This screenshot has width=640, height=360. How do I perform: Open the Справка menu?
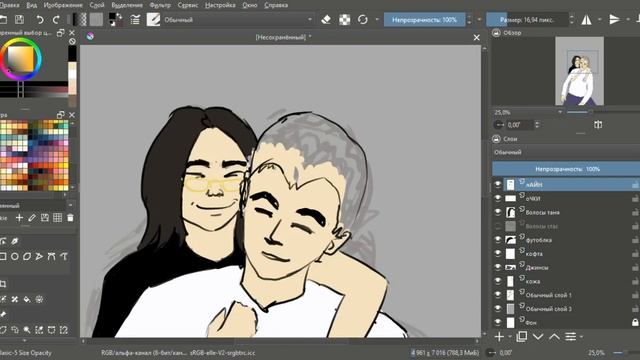tap(276, 5)
